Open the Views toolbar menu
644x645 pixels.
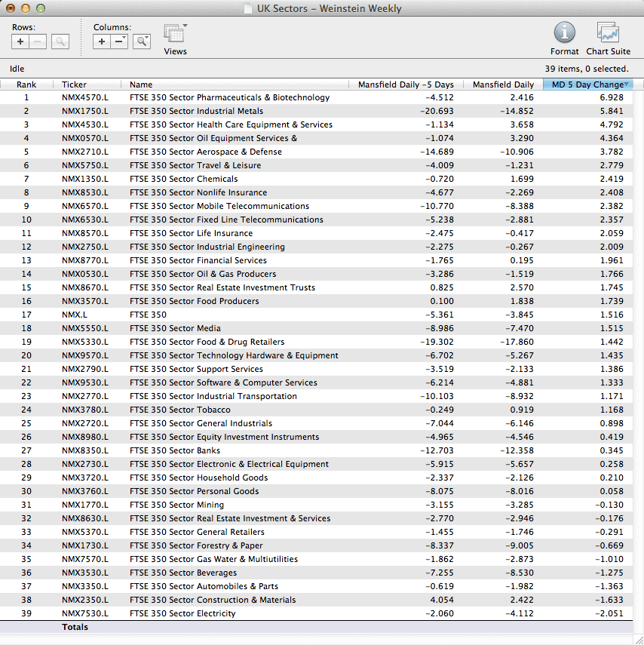175,35
